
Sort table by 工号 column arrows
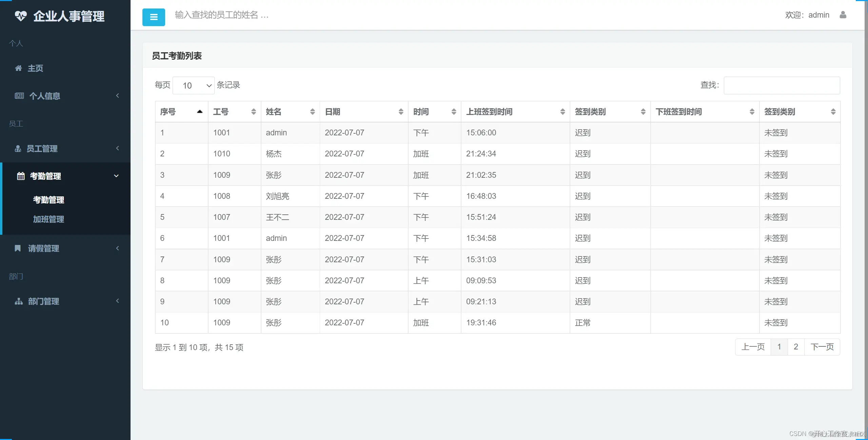(x=253, y=112)
